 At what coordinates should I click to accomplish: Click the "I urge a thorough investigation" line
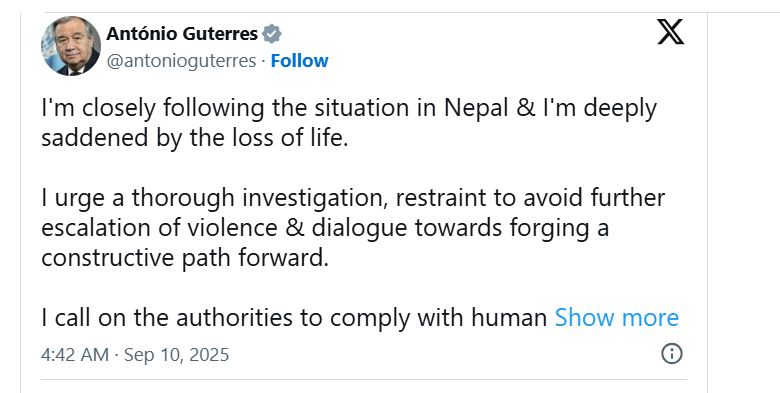click(353, 198)
